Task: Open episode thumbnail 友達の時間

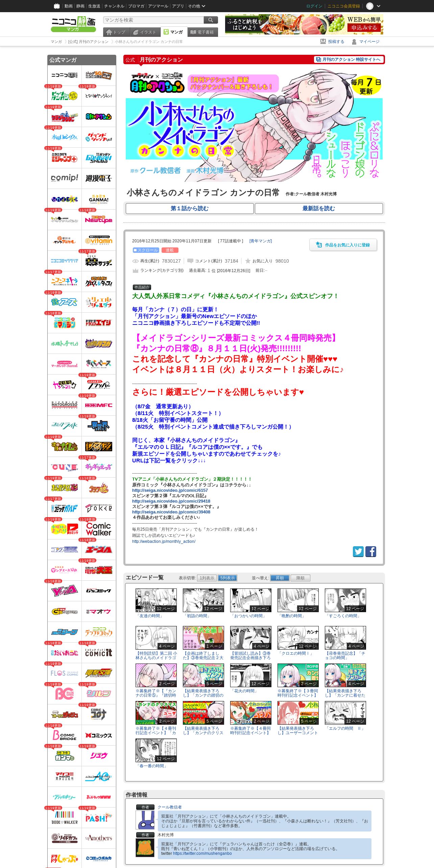Action: tap(156, 600)
